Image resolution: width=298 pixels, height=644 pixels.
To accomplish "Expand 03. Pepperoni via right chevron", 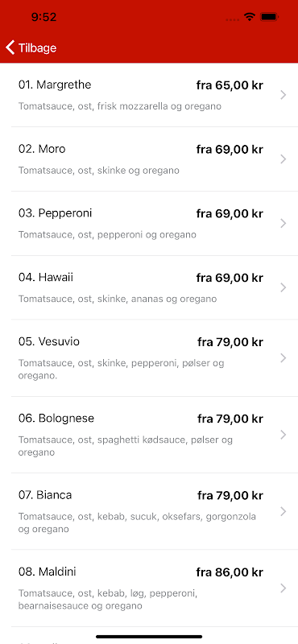I will [x=284, y=223].
